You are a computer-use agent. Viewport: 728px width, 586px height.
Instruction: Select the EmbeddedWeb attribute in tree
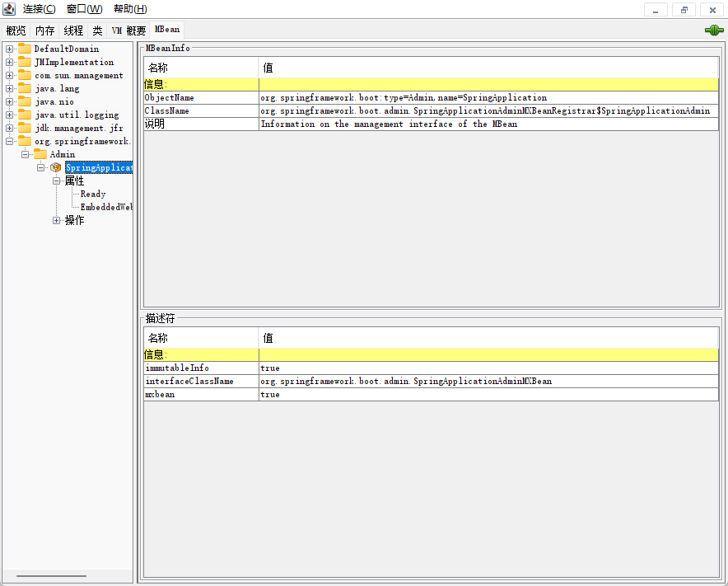(106, 207)
